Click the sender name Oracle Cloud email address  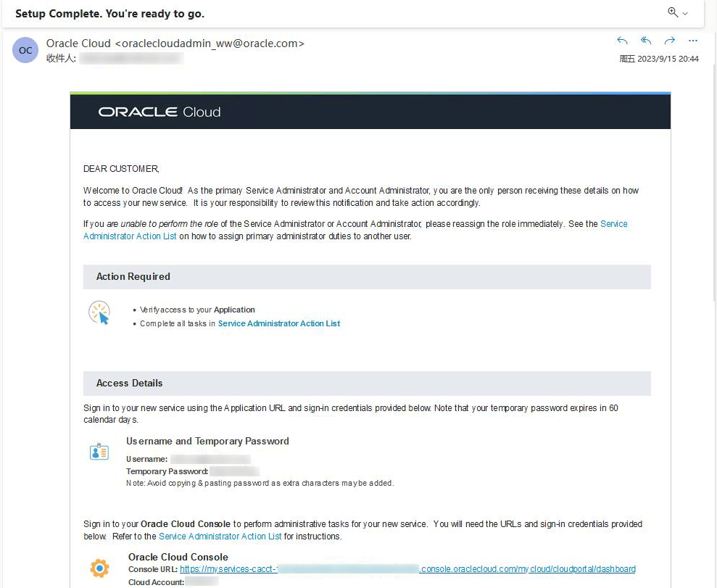click(175, 44)
